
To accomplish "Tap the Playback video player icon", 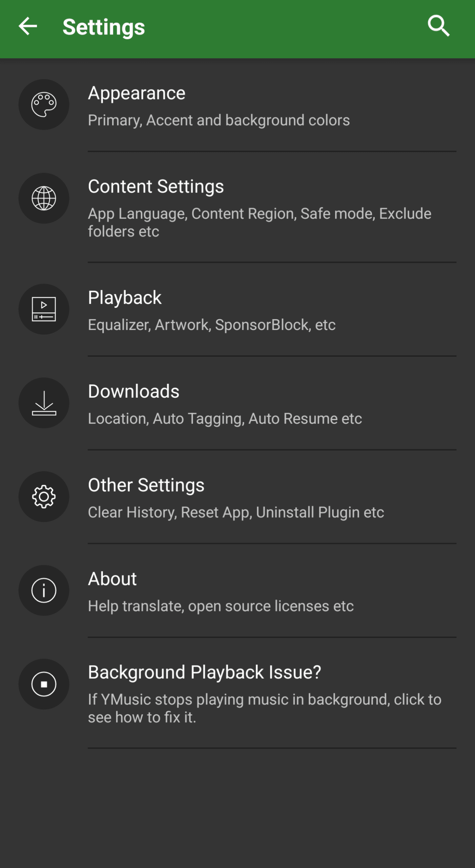I will pyautogui.click(x=44, y=309).
